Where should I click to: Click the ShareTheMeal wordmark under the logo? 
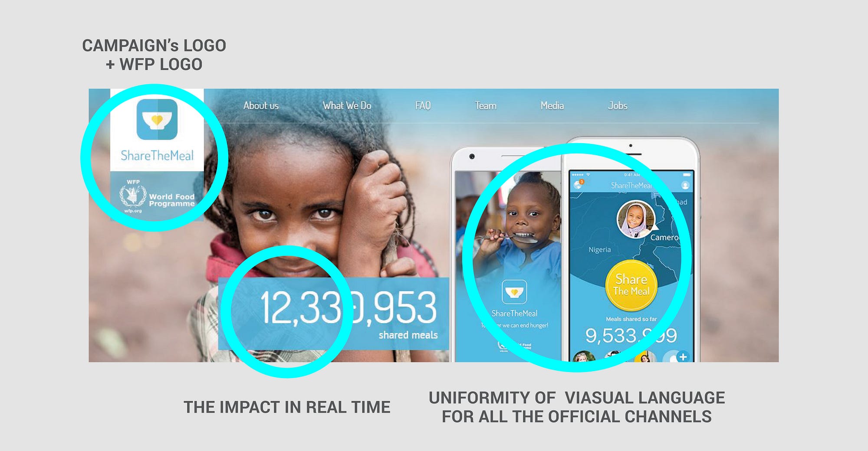coord(157,156)
